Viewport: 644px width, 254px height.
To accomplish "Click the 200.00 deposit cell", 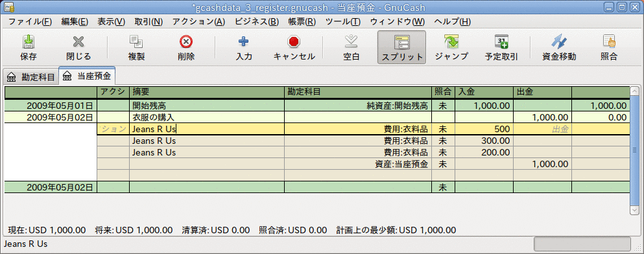I will coord(484,153).
